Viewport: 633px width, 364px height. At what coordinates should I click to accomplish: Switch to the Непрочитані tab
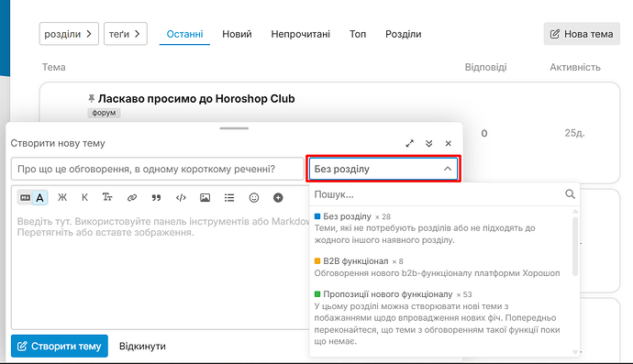pyautogui.click(x=300, y=34)
